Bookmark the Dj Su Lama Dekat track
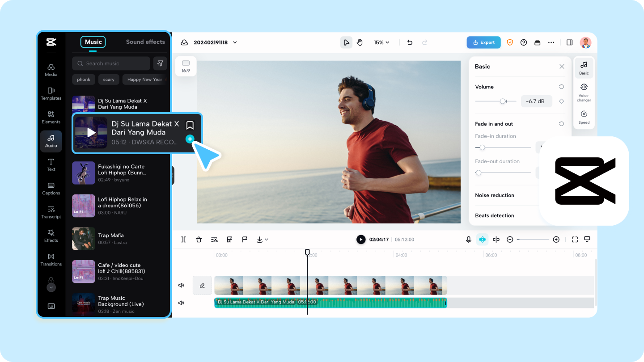 click(190, 125)
